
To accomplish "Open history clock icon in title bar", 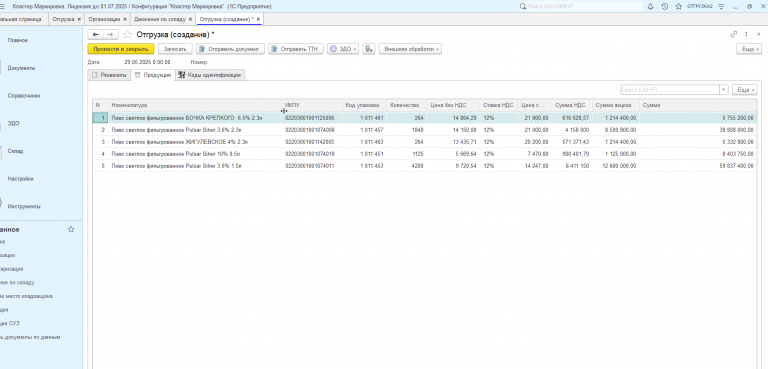I will click(664, 6).
